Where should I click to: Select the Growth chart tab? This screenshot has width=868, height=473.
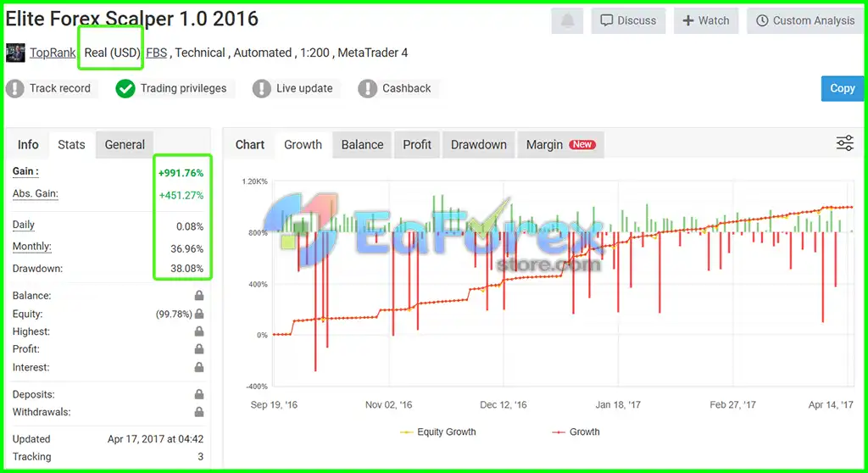[x=303, y=145]
